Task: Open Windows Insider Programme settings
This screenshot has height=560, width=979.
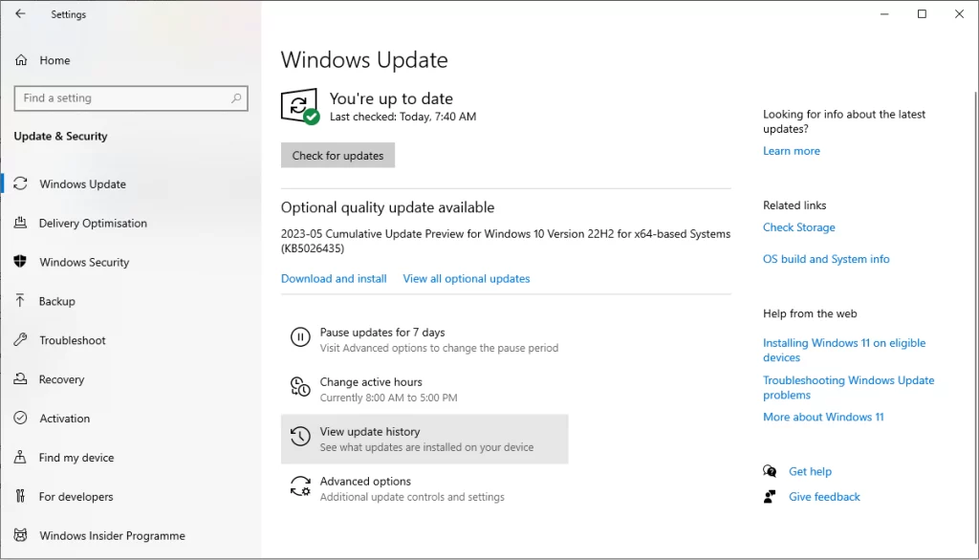Action: click(x=113, y=536)
